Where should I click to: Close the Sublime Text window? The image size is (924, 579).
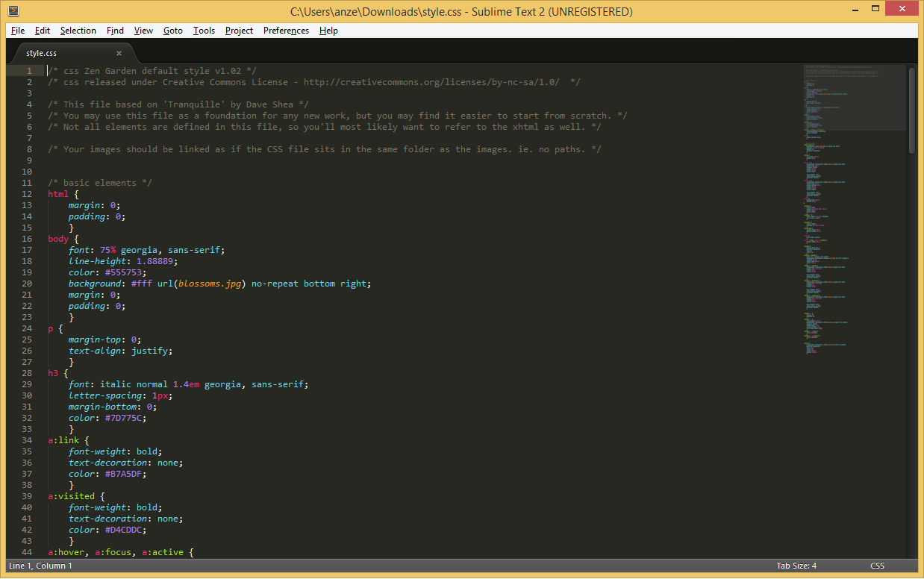tap(901, 10)
